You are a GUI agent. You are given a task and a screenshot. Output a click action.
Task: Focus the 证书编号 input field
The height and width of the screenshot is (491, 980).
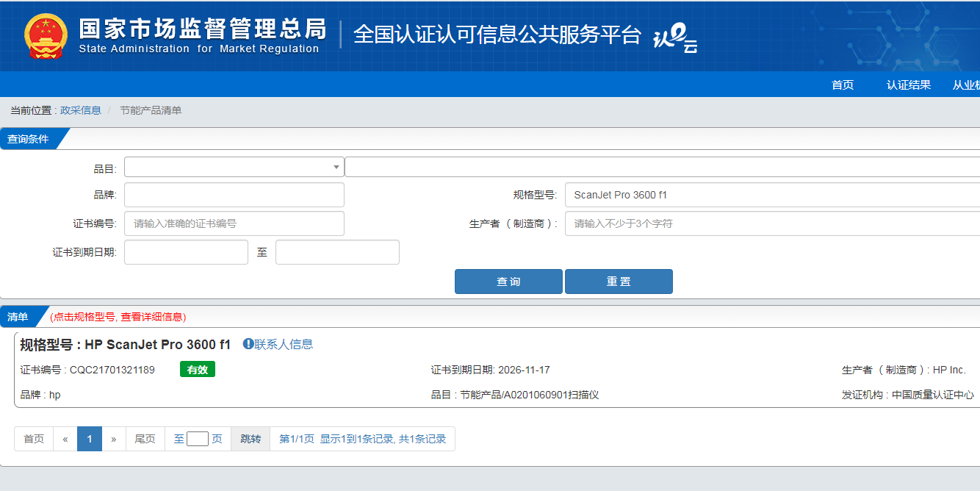pyautogui.click(x=234, y=223)
